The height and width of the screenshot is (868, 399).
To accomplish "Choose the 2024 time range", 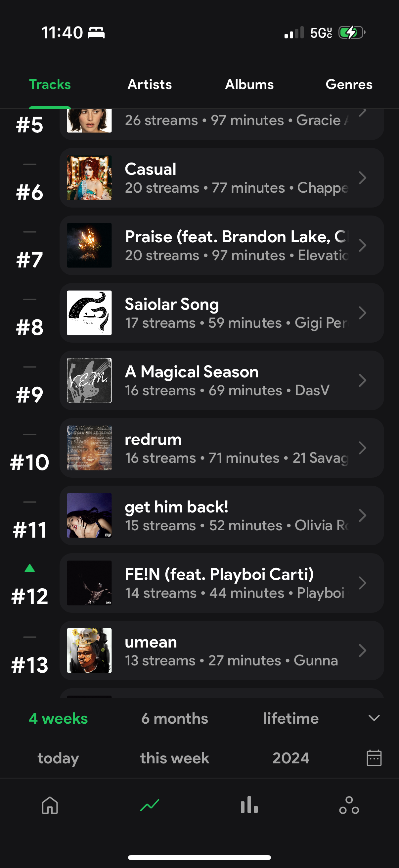I will pyautogui.click(x=291, y=758).
